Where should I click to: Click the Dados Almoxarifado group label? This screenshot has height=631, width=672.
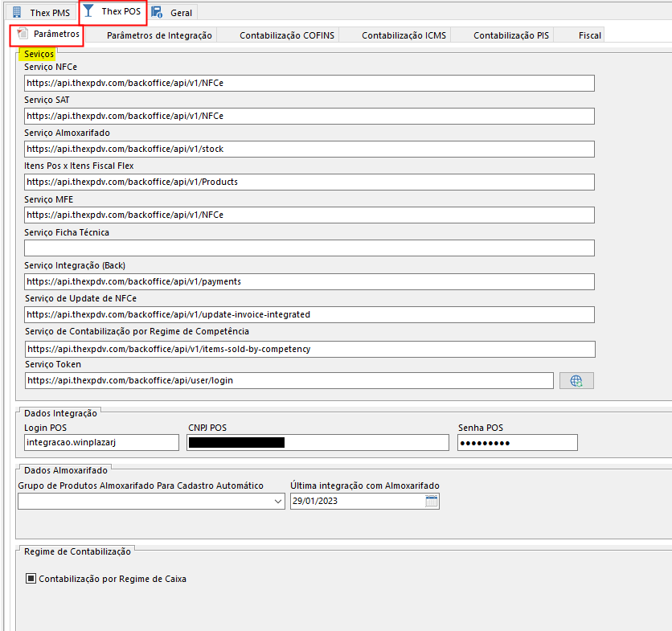(66, 470)
